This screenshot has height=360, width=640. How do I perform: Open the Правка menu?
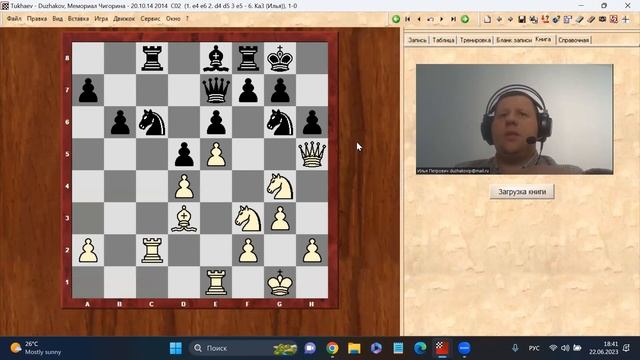click(x=37, y=18)
